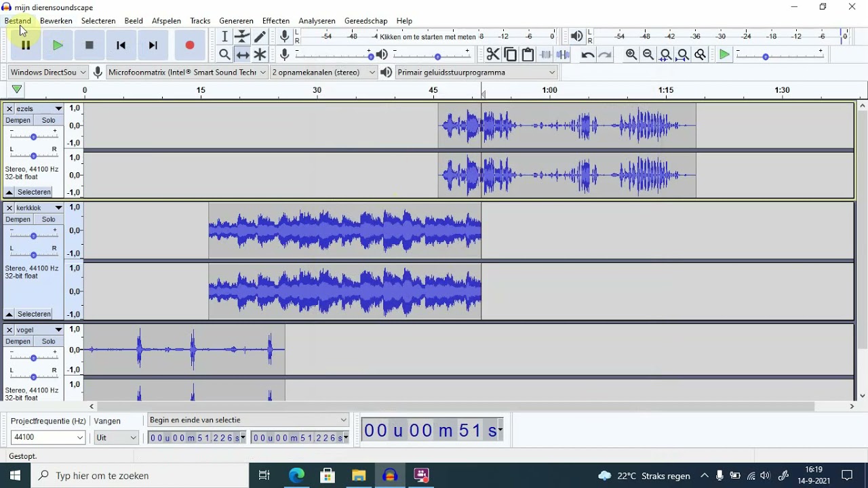868x488 pixels.
Task: Click the ezels track gain slider
Action: pos(33,137)
